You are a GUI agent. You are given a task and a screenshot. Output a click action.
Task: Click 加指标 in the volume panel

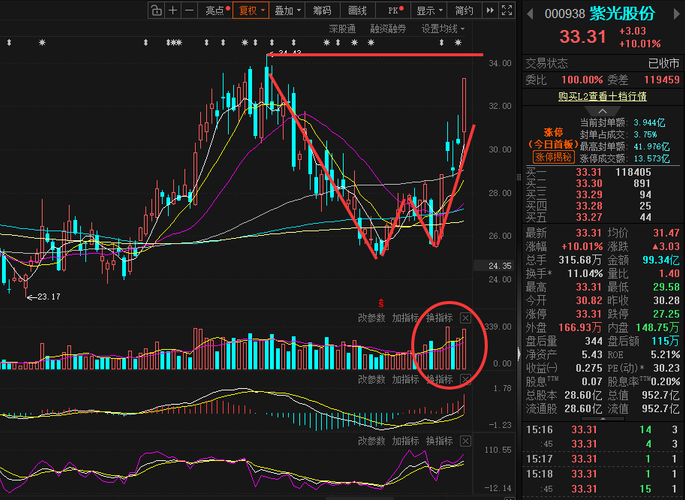pyautogui.click(x=405, y=318)
